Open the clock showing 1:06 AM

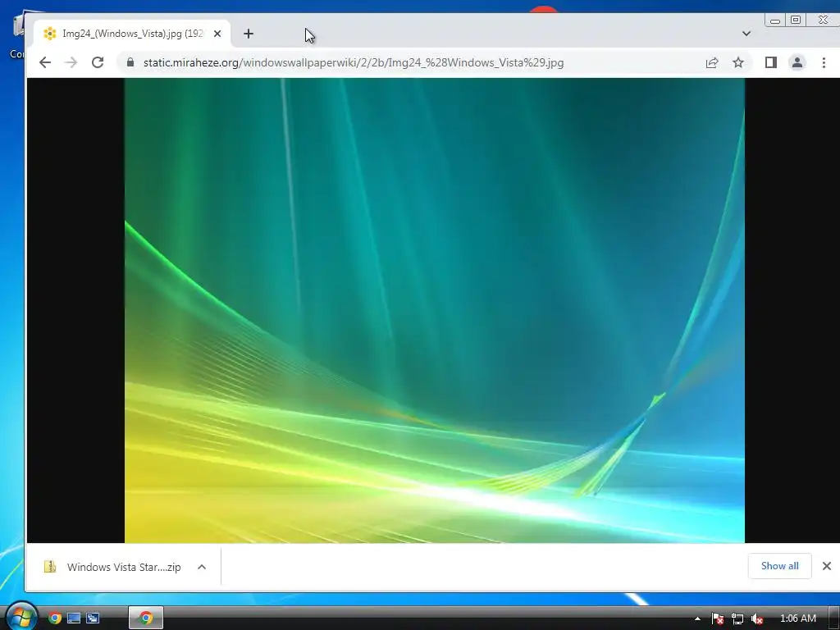pyautogui.click(x=797, y=619)
